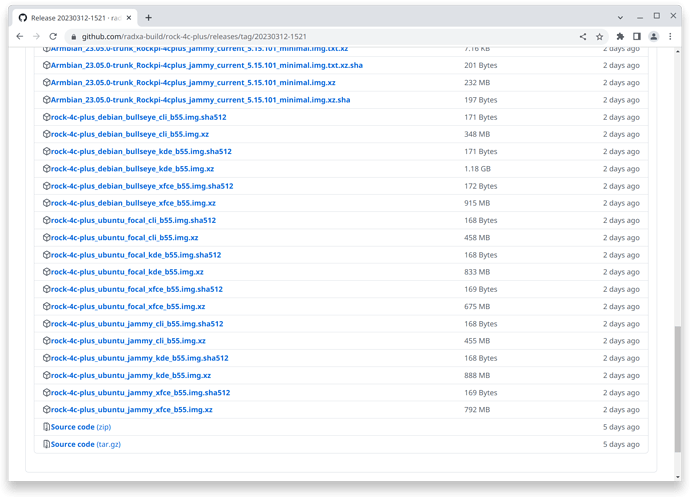Download rock-4c-plus_ubuntu_focal_cli_b55.img.sha512

pyautogui.click(x=133, y=220)
